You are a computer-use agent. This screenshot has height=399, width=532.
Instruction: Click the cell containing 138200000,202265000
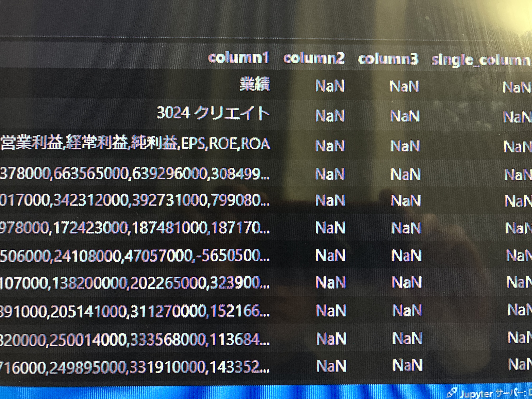pyautogui.click(x=135, y=283)
